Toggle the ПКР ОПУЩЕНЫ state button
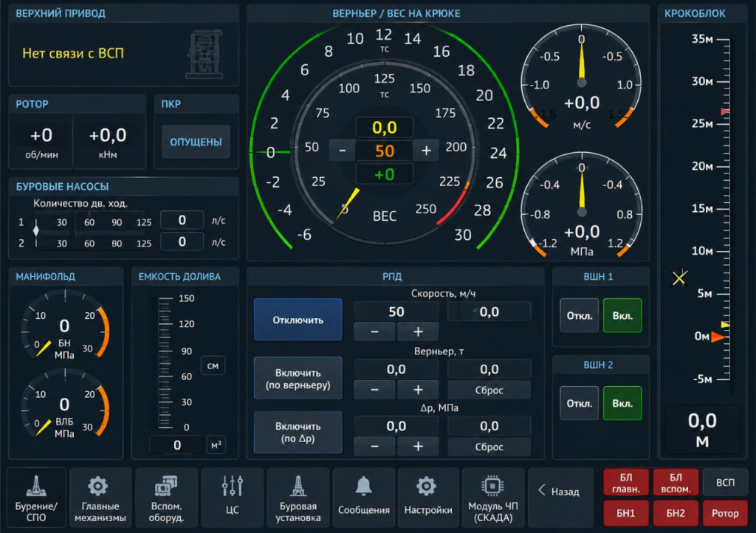The image size is (756, 533). point(196,142)
